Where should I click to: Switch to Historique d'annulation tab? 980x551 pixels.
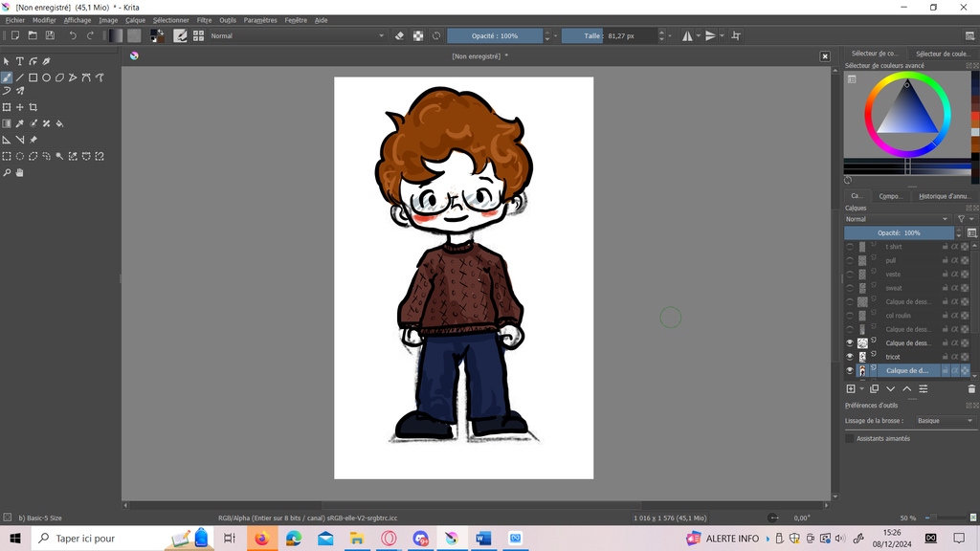tap(945, 196)
